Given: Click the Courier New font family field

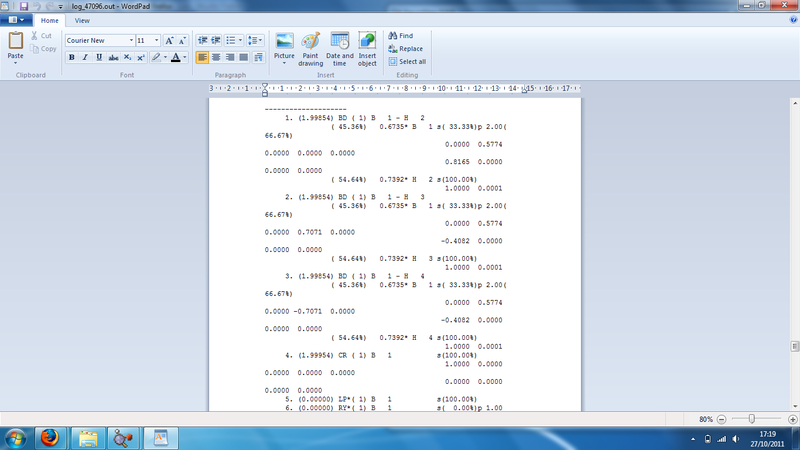Looking at the screenshot, I should coord(96,40).
